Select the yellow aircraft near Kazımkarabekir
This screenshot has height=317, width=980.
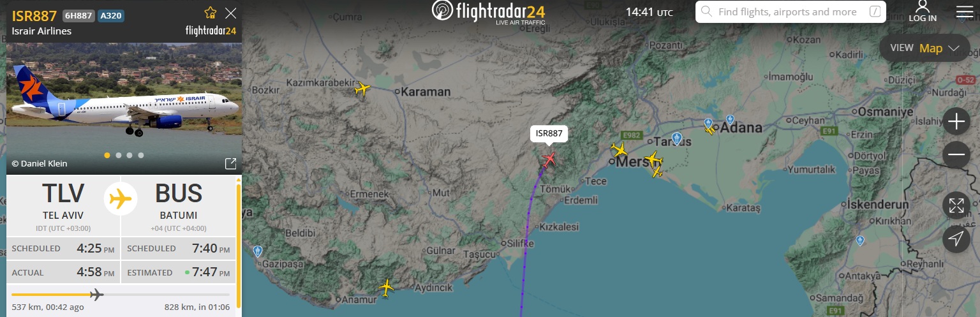point(362,89)
